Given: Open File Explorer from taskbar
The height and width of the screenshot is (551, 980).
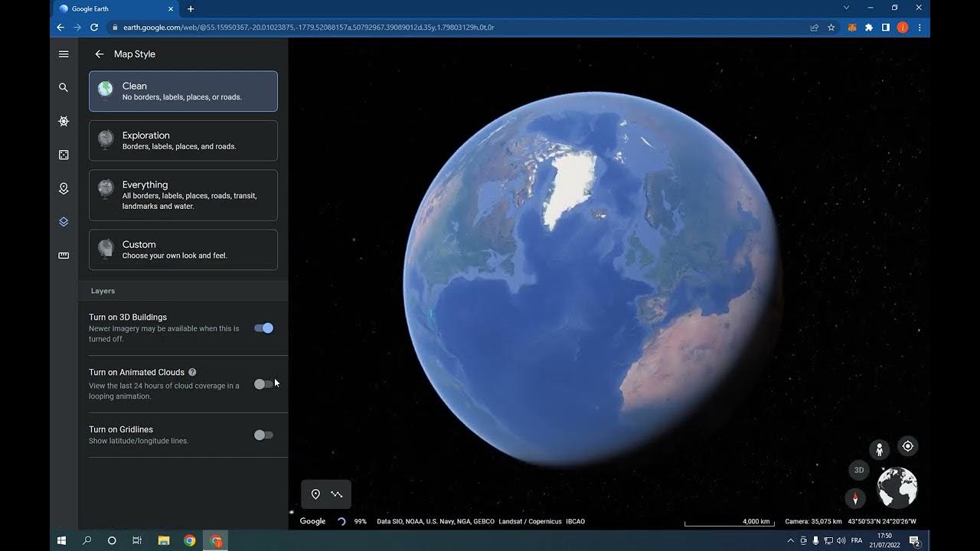Looking at the screenshot, I should click(164, 540).
